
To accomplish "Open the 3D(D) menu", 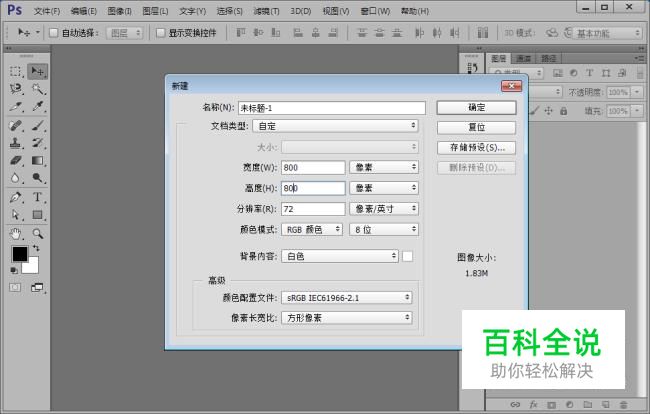I will coord(301,11).
